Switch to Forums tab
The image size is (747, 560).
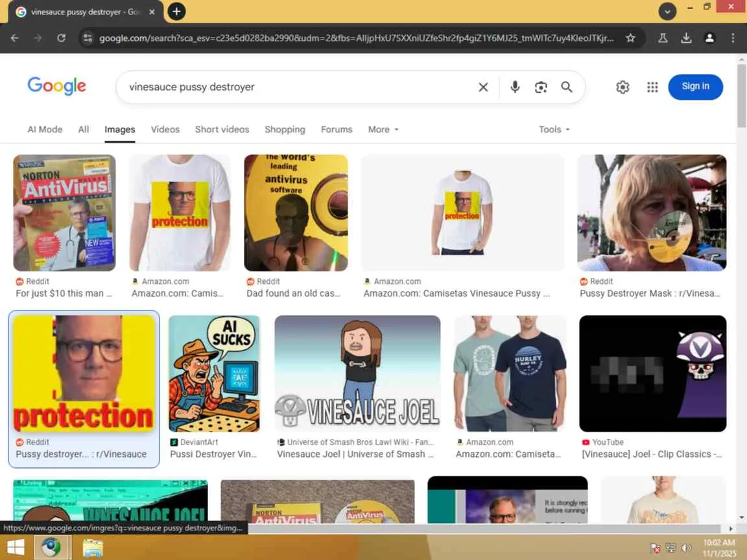click(x=337, y=130)
